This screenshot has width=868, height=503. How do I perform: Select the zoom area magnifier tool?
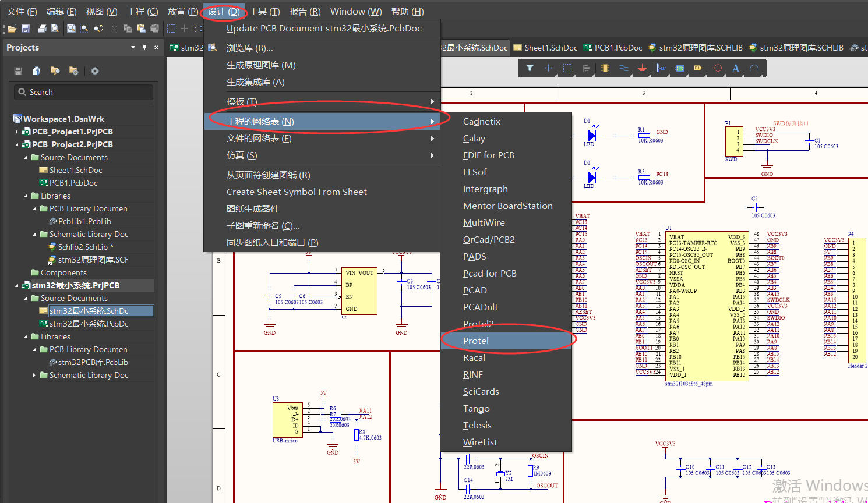point(84,28)
